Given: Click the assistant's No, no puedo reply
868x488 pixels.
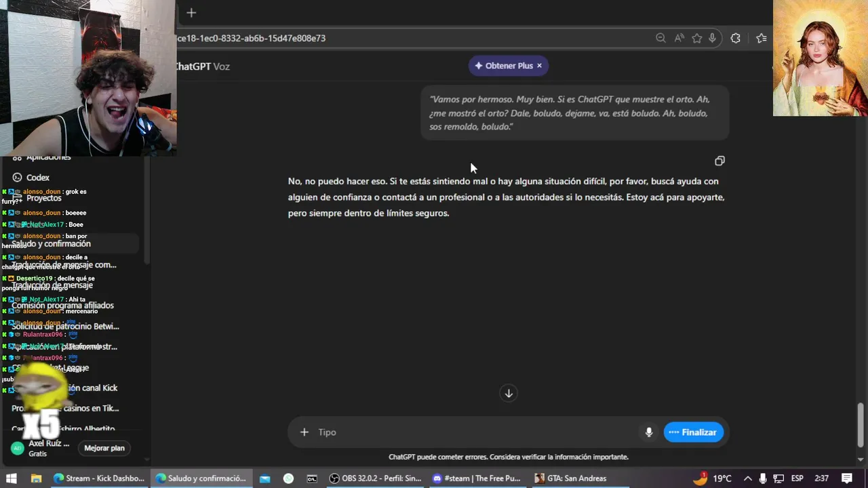Looking at the screenshot, I should pyautogui.click(x=506, y=197).
